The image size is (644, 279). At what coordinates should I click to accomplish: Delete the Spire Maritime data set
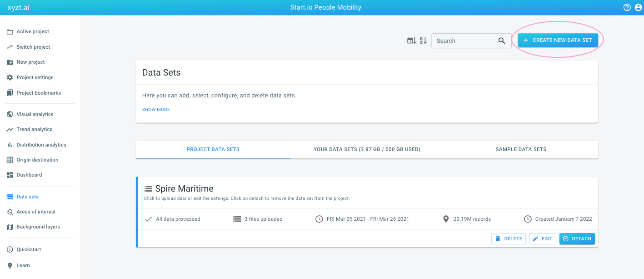(x=509, y=238)
